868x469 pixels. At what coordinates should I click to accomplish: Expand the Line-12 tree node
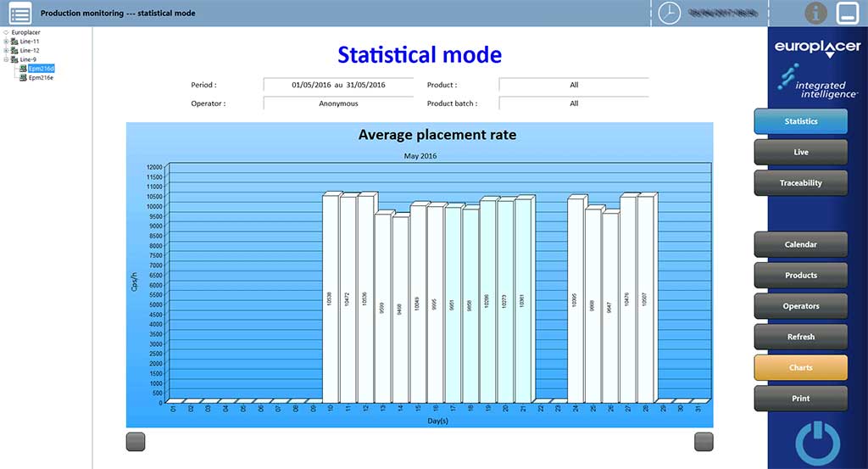pyautogui.click(x=6, y=51)
